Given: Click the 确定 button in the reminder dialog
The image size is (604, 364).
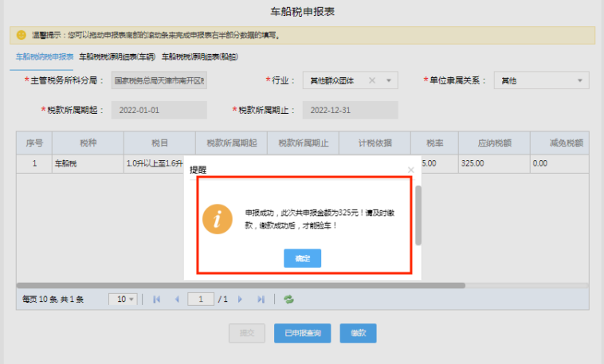Looking at the screenshot, I should 302,258.
